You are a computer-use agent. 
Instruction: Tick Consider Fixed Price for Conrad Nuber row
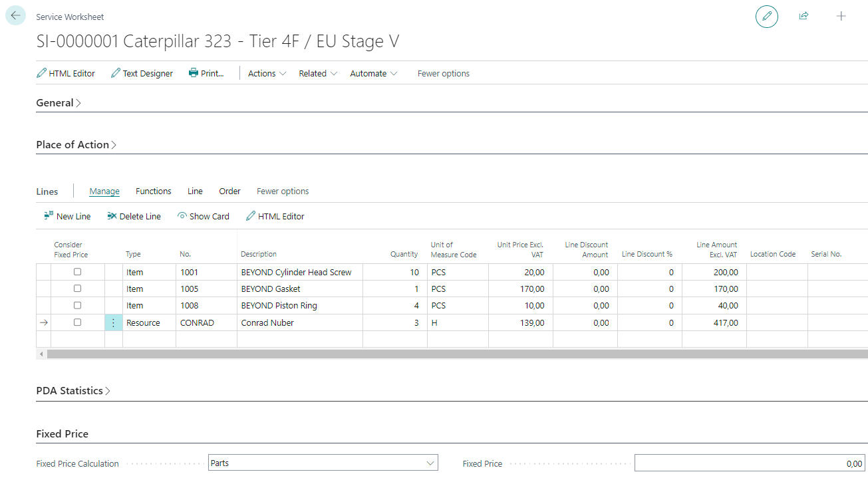[x=77, y=322]
